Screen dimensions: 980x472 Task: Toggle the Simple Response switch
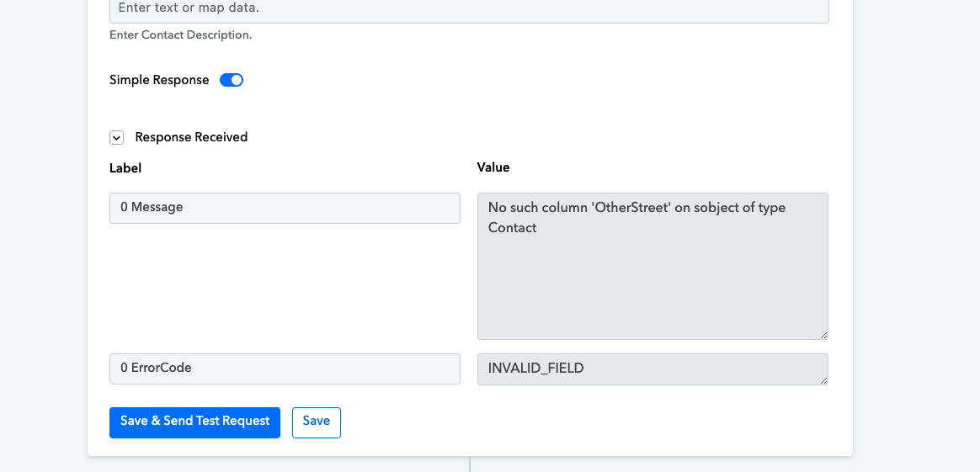232,80
